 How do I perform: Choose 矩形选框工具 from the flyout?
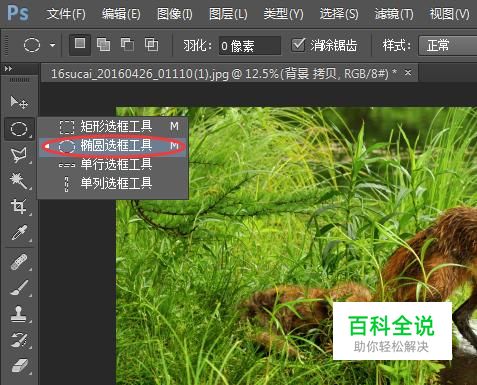click(113, 127)
